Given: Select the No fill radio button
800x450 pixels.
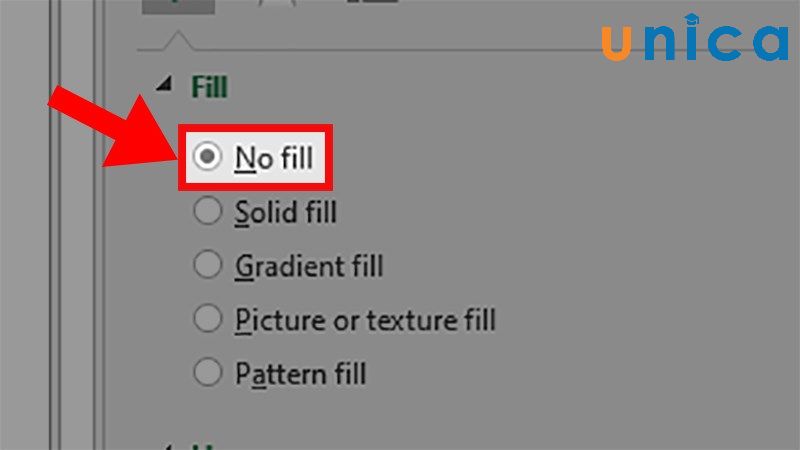Looking at the screenshot, I should (207, 157).
